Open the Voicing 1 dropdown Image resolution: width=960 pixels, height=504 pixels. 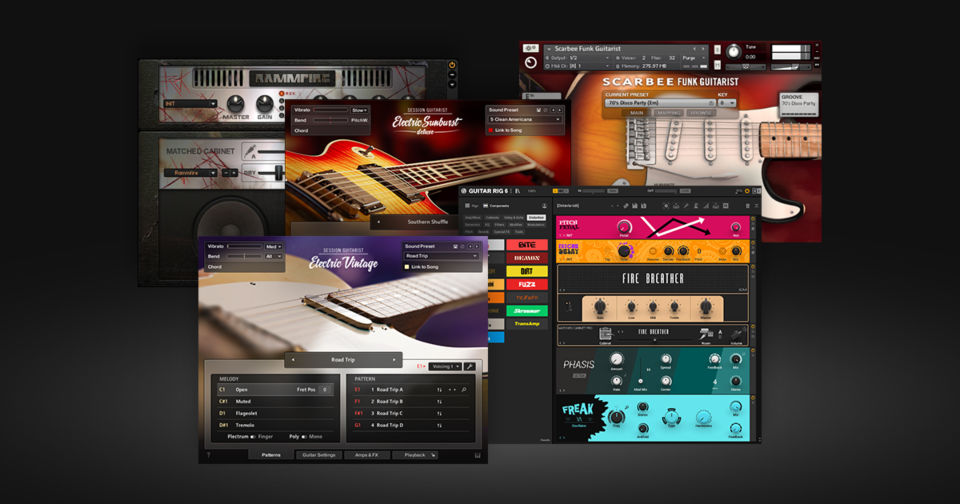pos(445,367)
